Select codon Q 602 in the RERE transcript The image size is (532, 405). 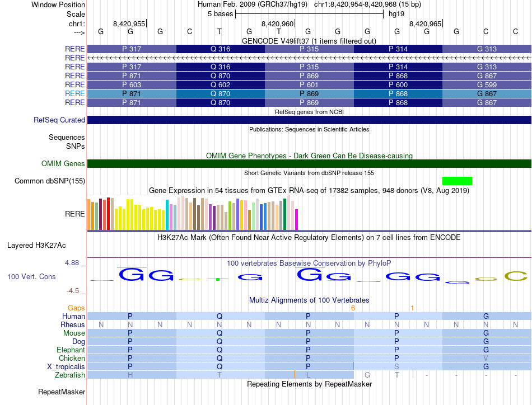220,84
